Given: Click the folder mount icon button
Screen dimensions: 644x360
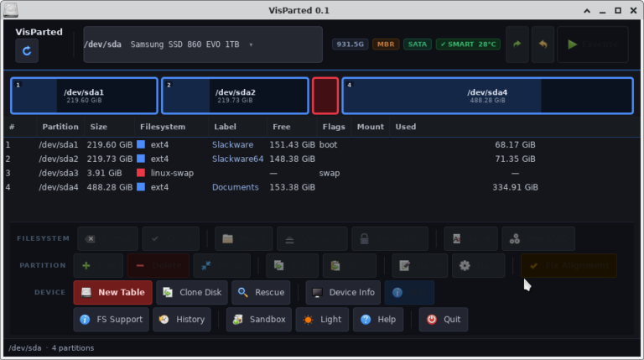Looking at the screenshot, I should (x=243, y=239).
